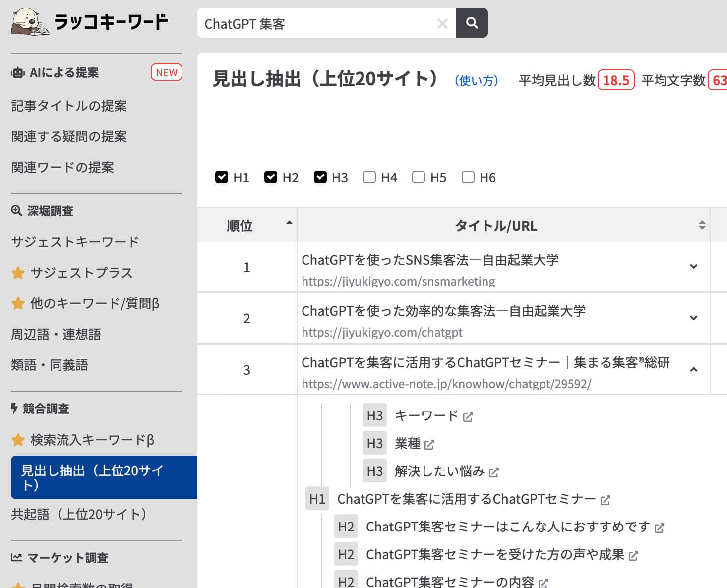Viewport: 727px width, 588px height.
Task: Click title ChatGPTを使った効率的な集客法―自由起業大学
Action: click(x=443, y=311)
